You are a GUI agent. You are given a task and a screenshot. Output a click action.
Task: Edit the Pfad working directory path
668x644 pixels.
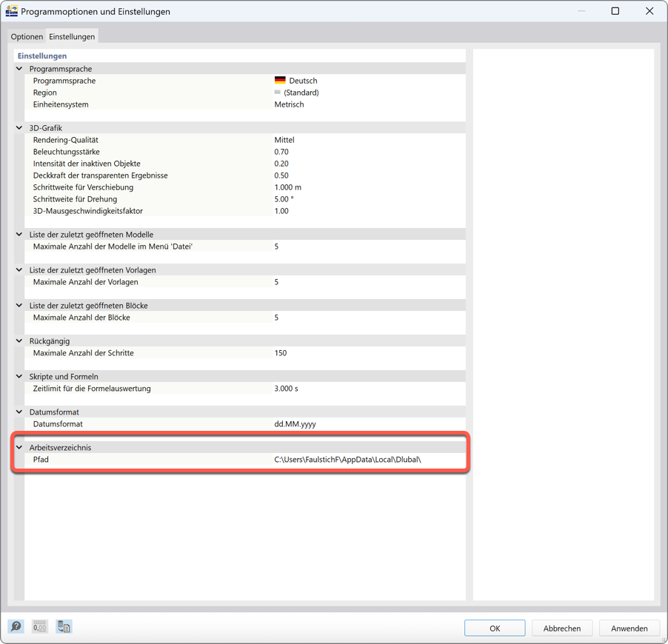tap(348, 459)
